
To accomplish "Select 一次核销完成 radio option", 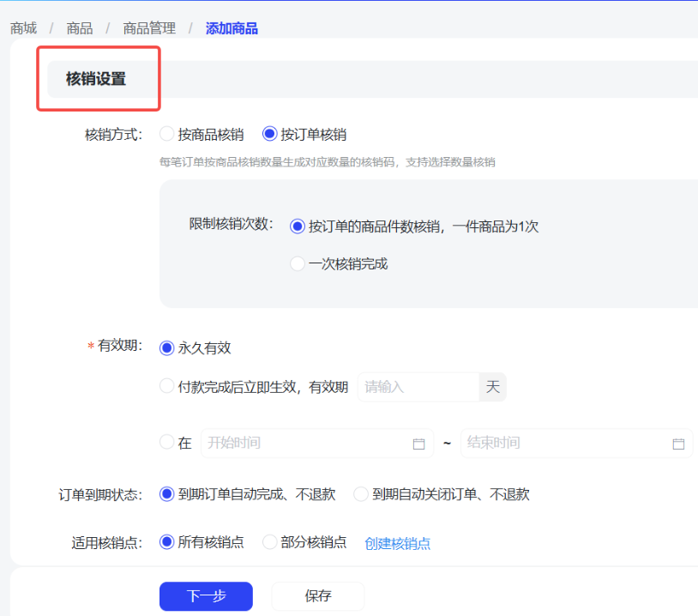I will 298,263.
